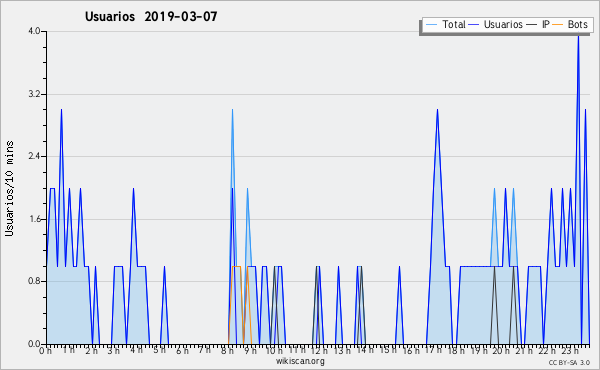
Task: Click the '13 h' x-axis label
Action: [342, 351]
